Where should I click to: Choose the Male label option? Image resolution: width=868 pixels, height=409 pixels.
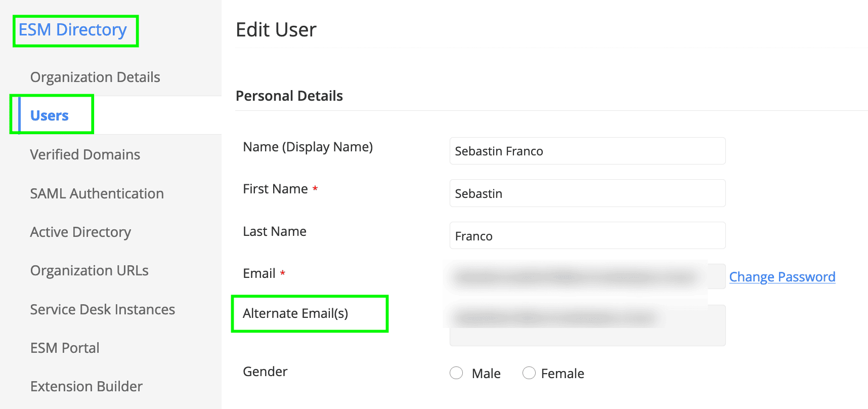coord(486,374)
